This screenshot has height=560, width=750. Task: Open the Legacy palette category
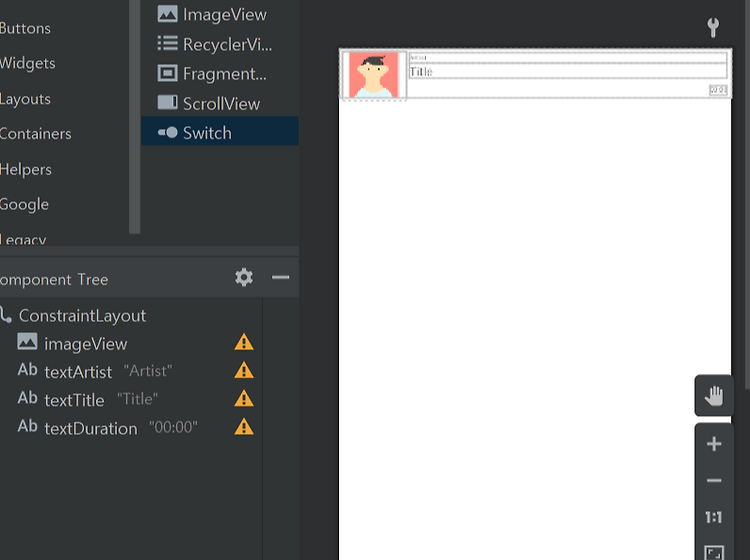click(23, 239)
